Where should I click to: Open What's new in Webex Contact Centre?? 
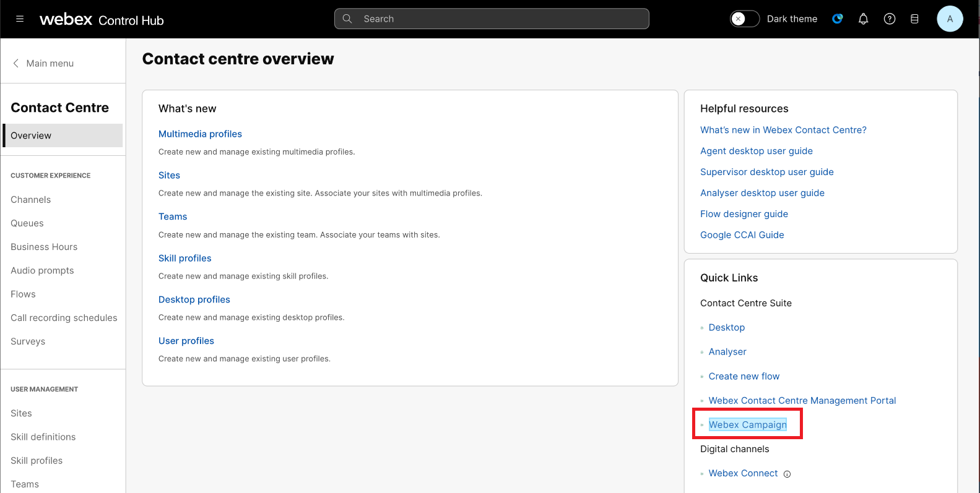tap(783, 130)
